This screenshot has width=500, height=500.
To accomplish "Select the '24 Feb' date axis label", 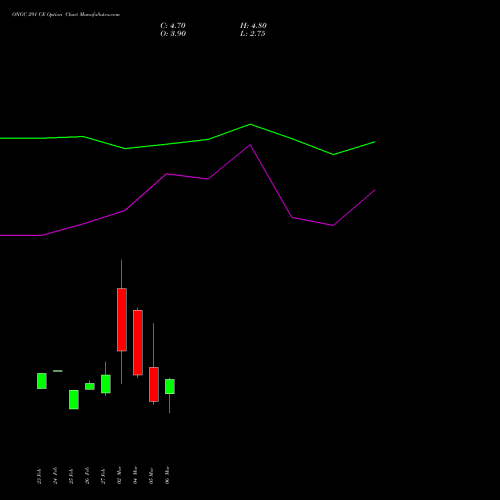I will (55, 475).
